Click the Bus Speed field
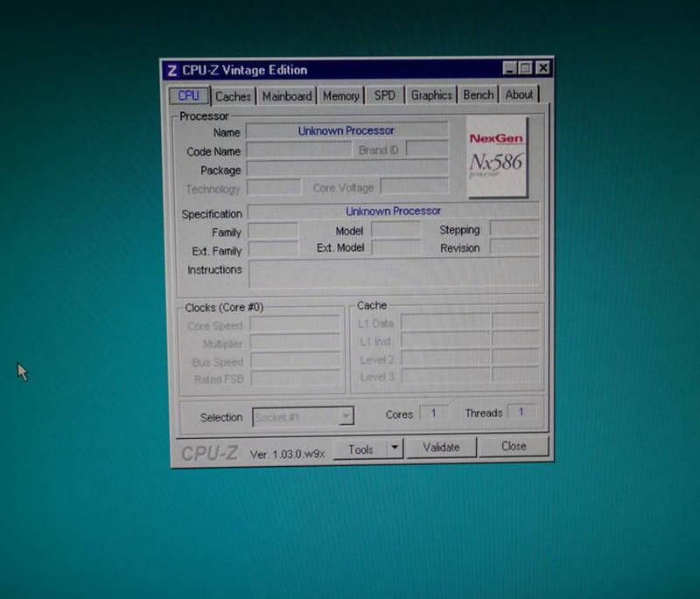This screenshot has height=599, width=700. point(296,360)
